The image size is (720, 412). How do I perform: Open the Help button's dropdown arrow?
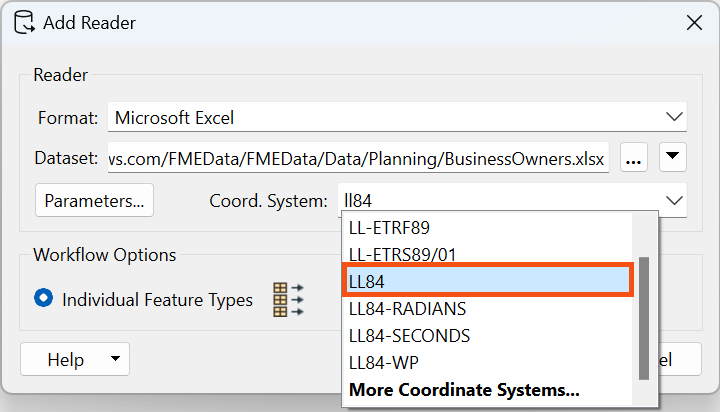point(115,359)
